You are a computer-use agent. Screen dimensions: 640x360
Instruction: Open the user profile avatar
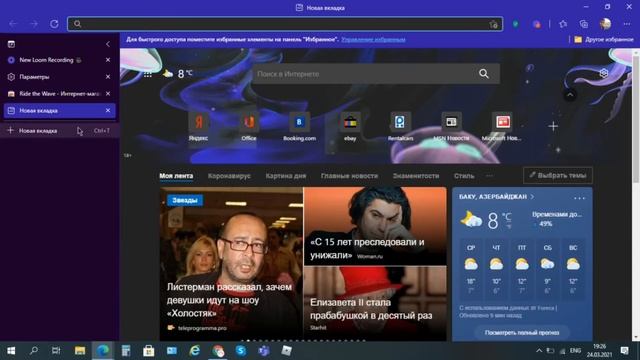[605, 24]
